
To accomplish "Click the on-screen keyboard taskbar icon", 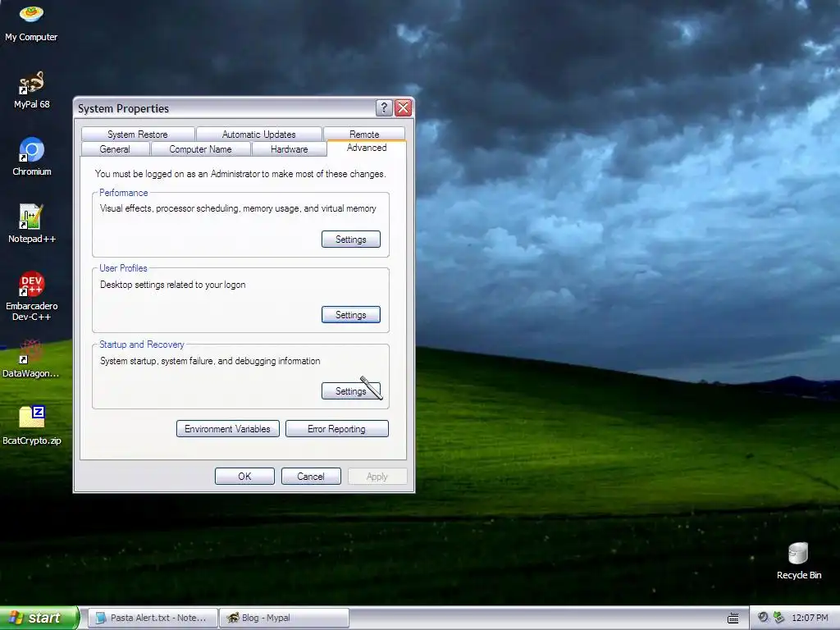I will 733,619.
